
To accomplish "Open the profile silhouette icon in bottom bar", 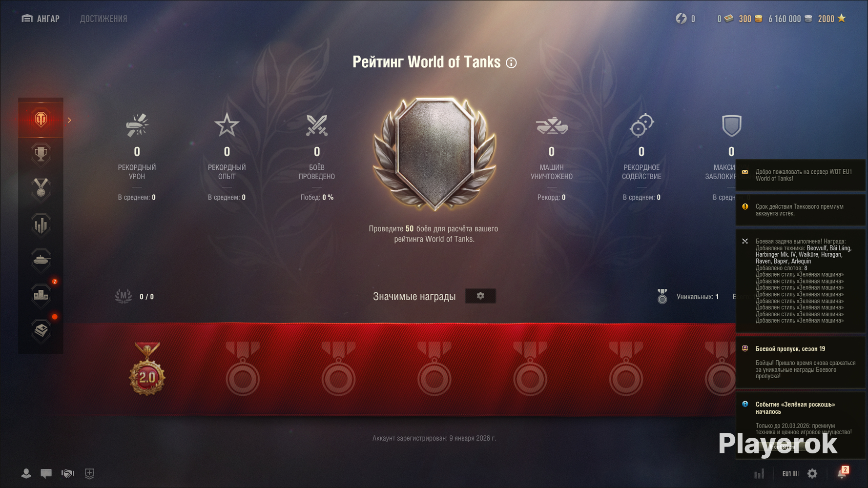I will click(26, 473).
